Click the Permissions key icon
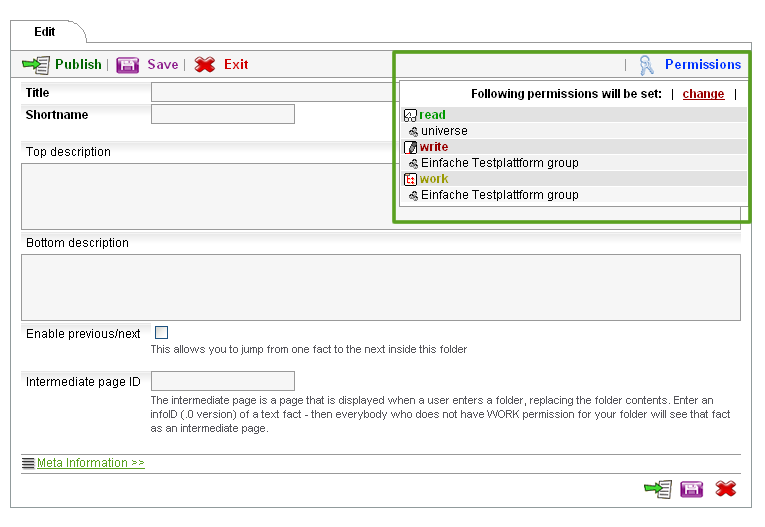 coord(647,65)
